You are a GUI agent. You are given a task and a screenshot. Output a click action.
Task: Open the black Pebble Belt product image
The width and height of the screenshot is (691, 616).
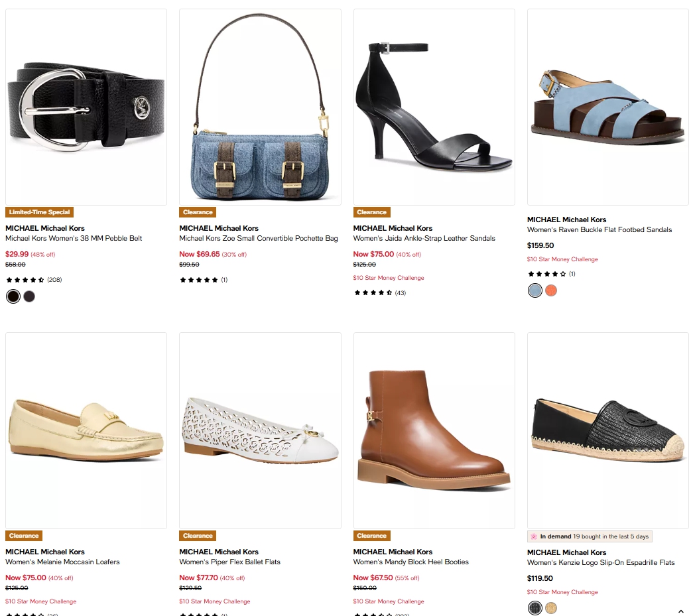[x=86, y=107]
